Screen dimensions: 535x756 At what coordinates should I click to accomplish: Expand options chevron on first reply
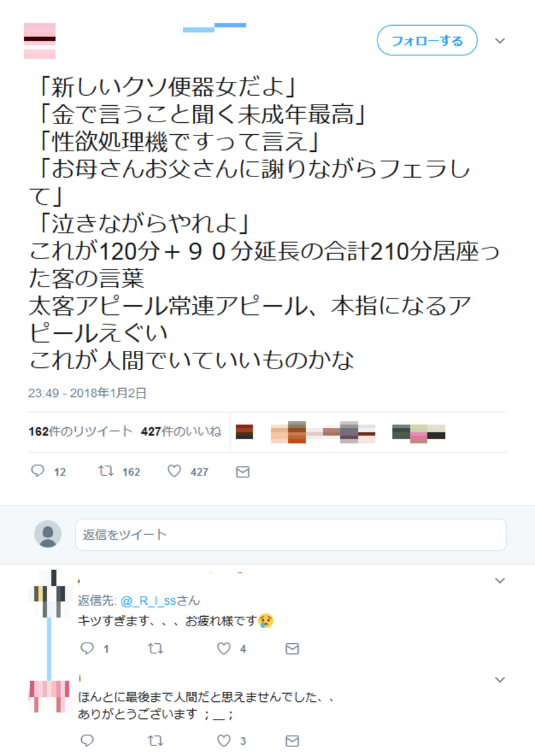click(500, 580)
